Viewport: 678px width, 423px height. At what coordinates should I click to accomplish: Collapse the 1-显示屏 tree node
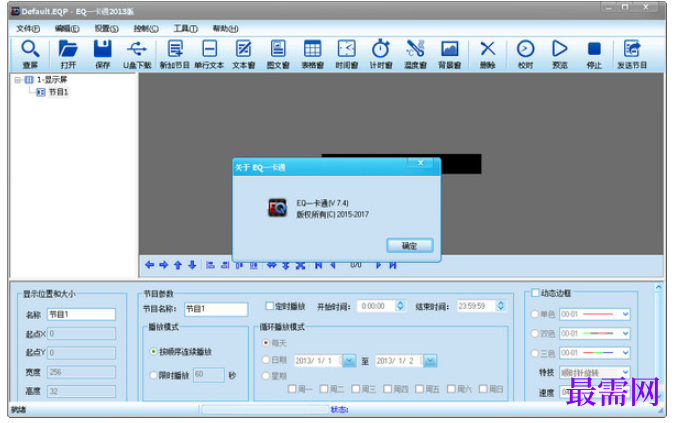pyautogui.click(x=17, y=80)
